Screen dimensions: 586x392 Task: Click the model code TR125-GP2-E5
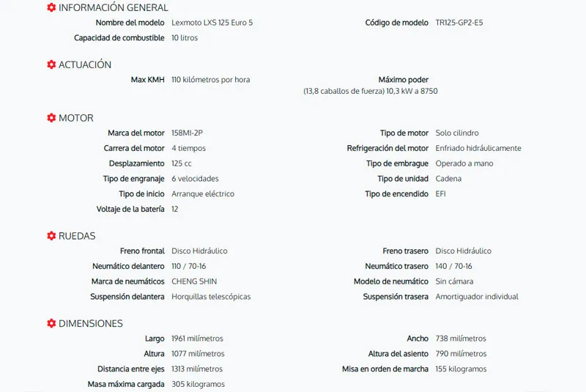click(459, 23)
